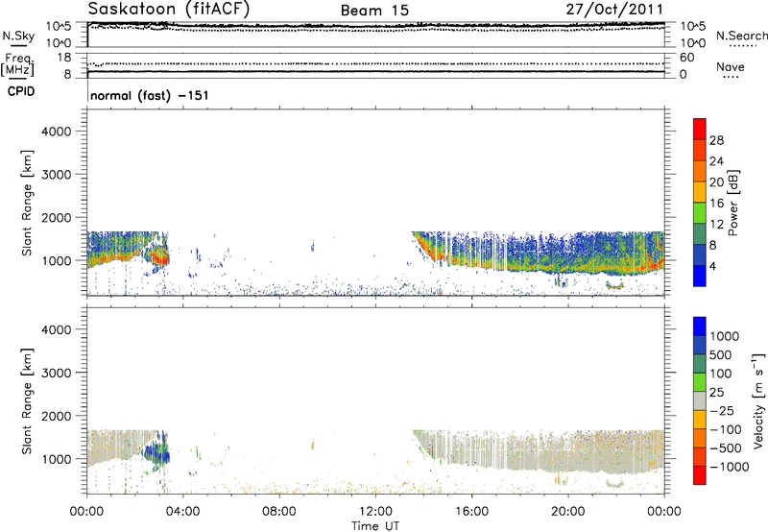The image size is (768, 532).
Task: Click the red top segment of the Power color bar
Action: click(x=700, y=129)
